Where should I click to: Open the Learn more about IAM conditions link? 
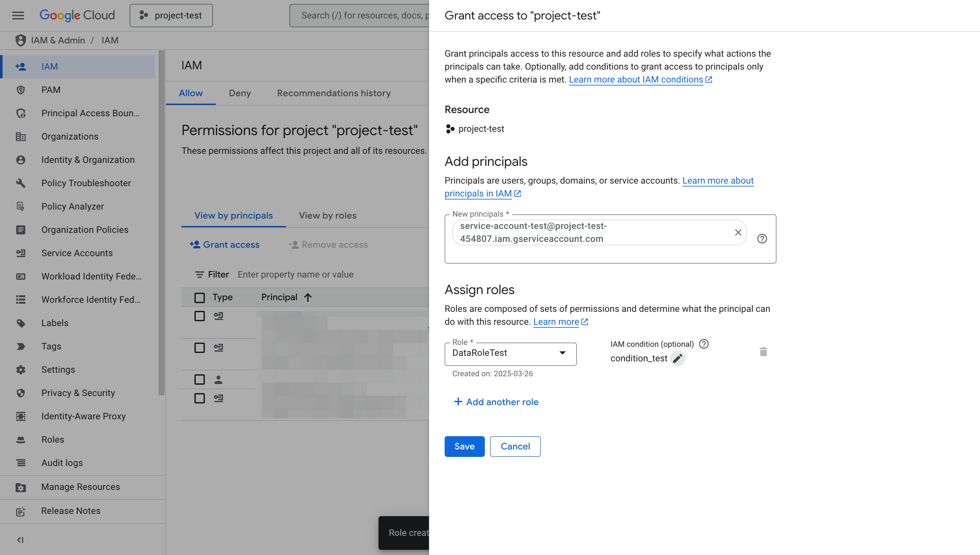pyautogui.click(x=636, y=79)
